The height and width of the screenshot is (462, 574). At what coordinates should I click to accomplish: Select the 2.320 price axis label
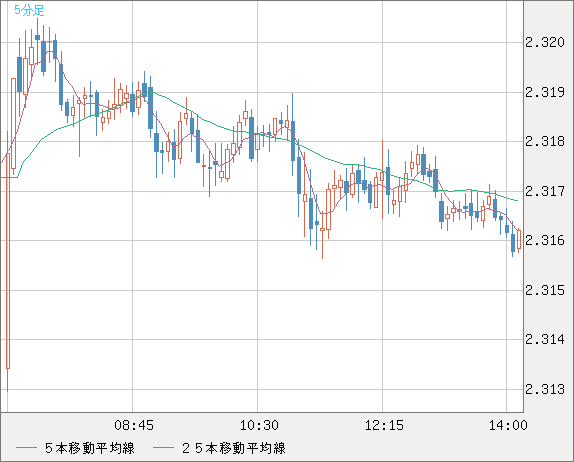[545, 42]
